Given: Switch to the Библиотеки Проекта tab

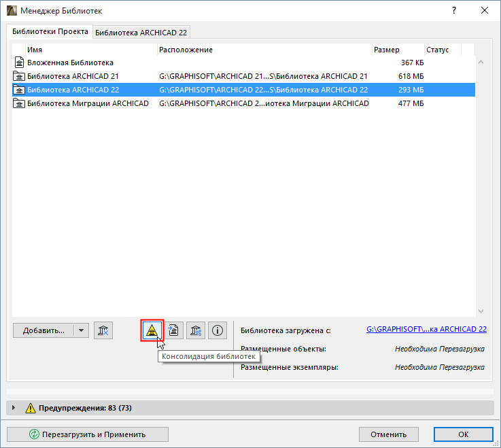Looking at the screenshot, I should [50, 31].
